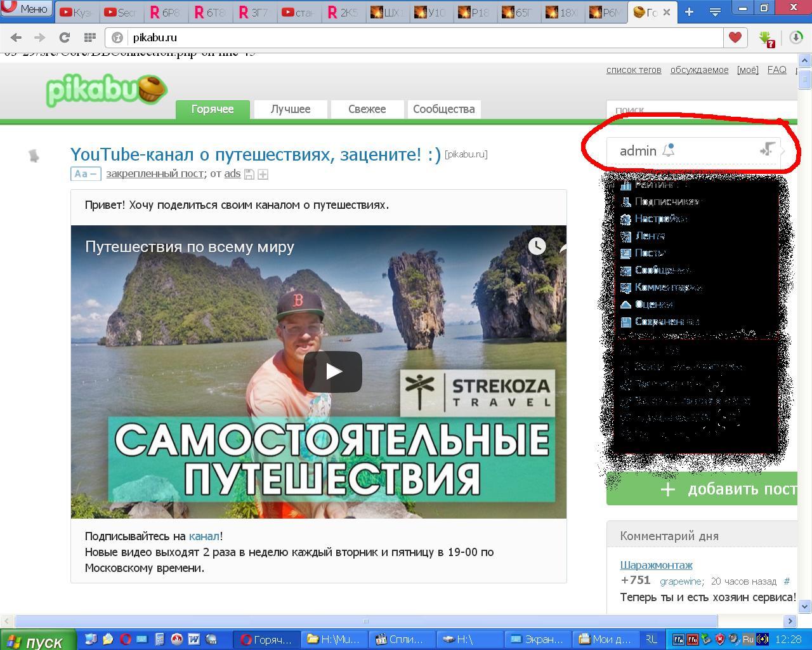
Task: Play the travel YouTube video
Action: 332,371
